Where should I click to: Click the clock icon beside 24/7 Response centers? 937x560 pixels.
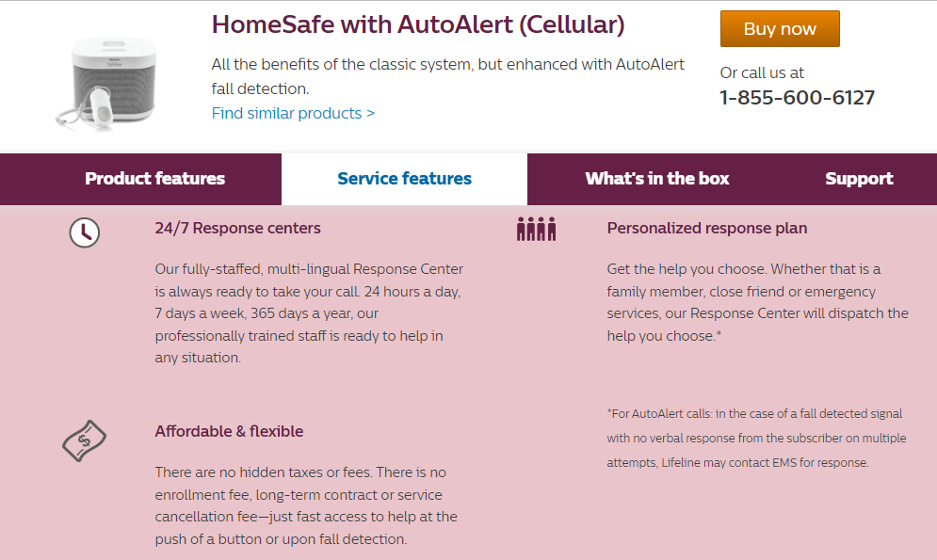click(84, 232)
